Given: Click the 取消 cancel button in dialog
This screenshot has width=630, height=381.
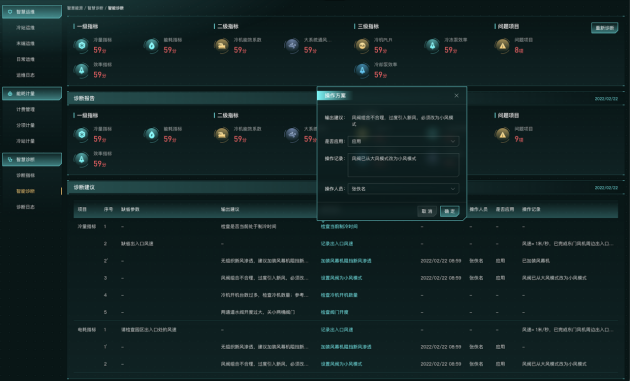Looking at the screenshot, I should coord(427,211).
